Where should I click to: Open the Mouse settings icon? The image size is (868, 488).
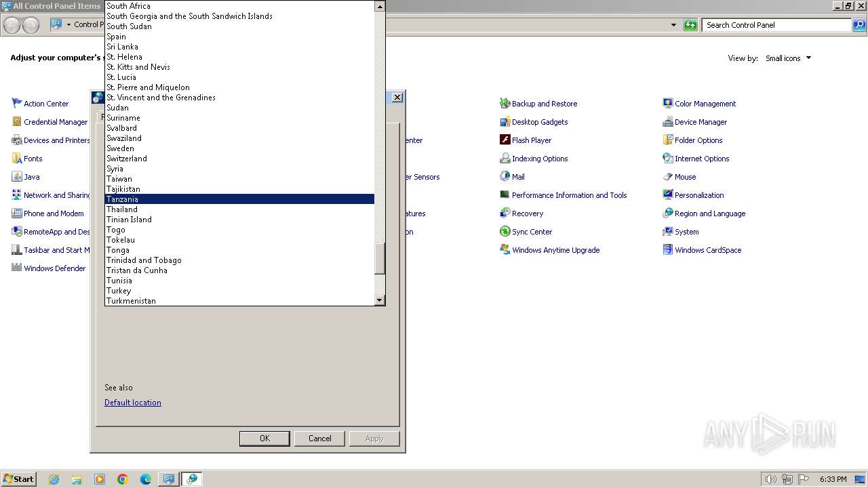[x=668, y=176]
